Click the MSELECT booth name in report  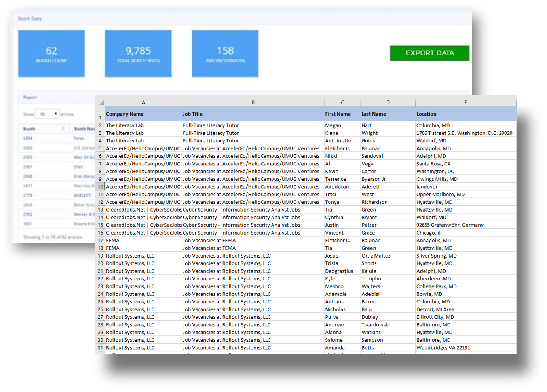82,195
